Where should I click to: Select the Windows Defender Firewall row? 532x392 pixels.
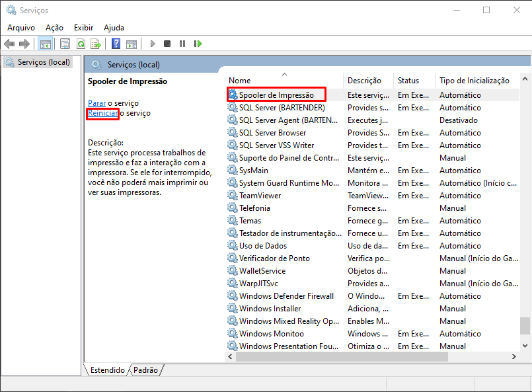372,296
